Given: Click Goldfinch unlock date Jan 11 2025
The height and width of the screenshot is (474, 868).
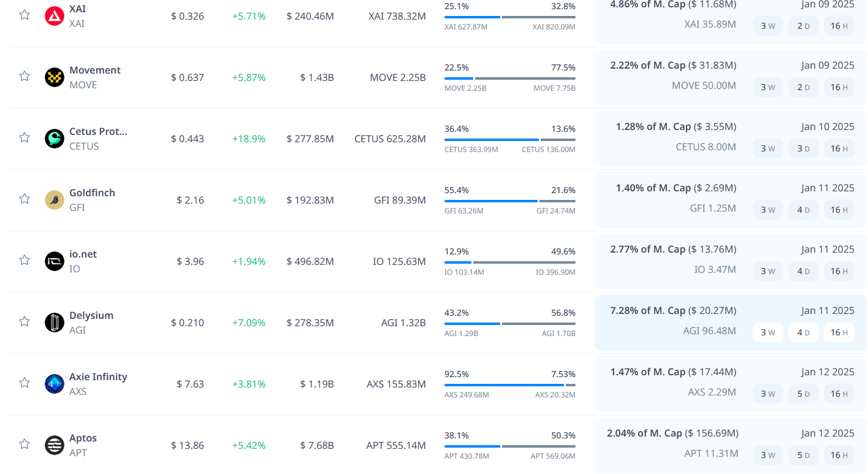Looking at the screenshot, I should (x=828, y=188).
